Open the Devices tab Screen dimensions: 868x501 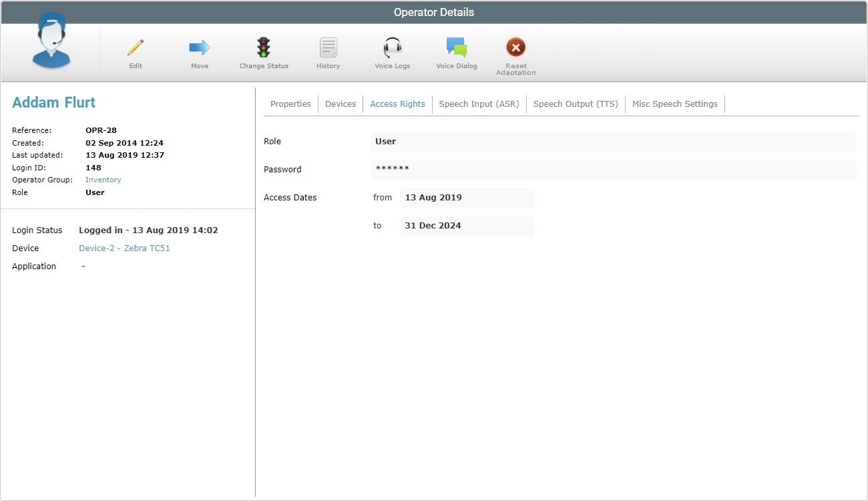click(341, 104)
